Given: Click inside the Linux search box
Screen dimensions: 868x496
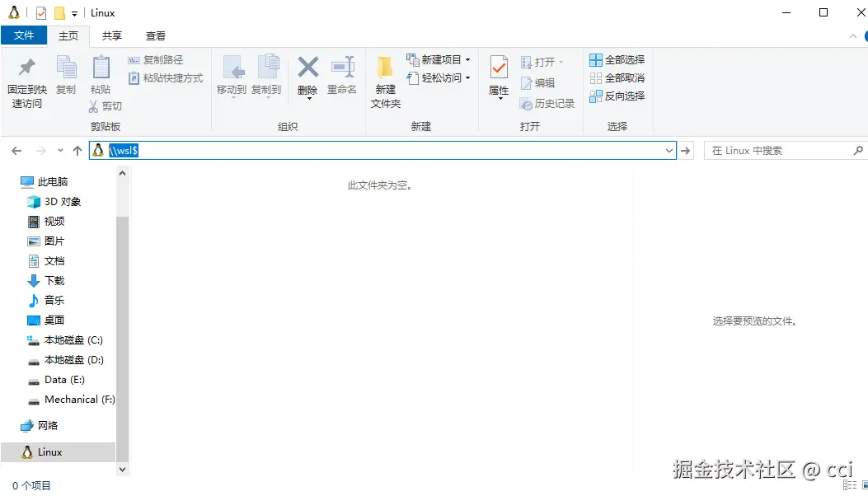Looking at the screenshot, I should 775,150.
